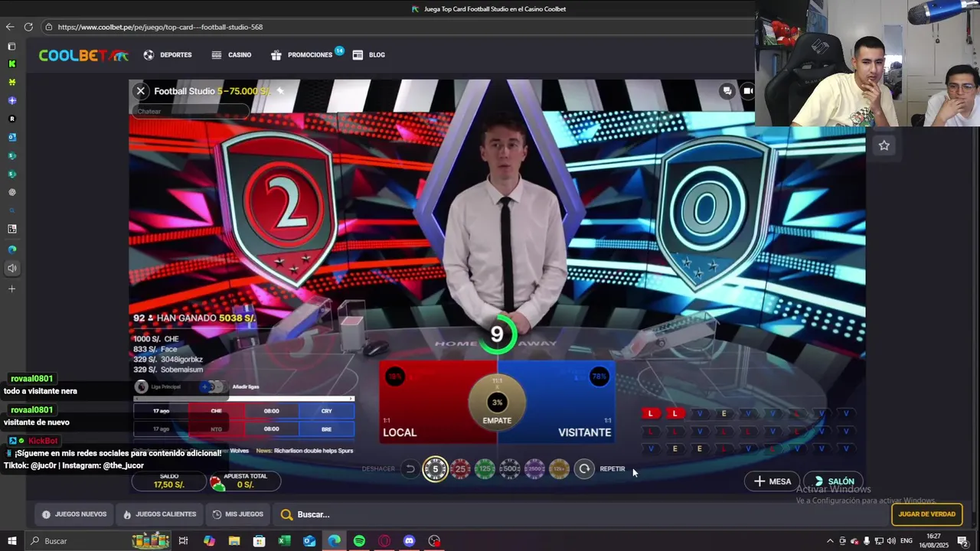Select CHE in the 17 ago match
The width and height of the screenshot is (980, 551).
[x=217, y=411]
